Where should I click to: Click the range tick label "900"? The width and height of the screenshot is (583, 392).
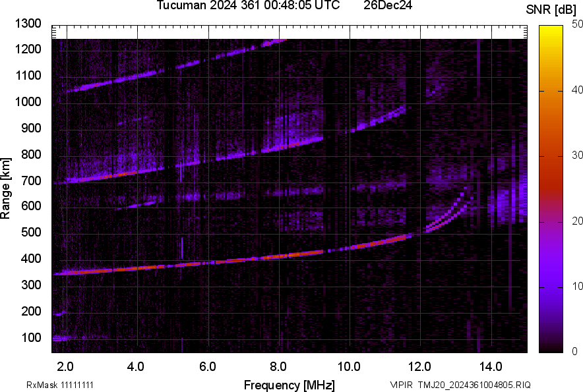(31, 128)
